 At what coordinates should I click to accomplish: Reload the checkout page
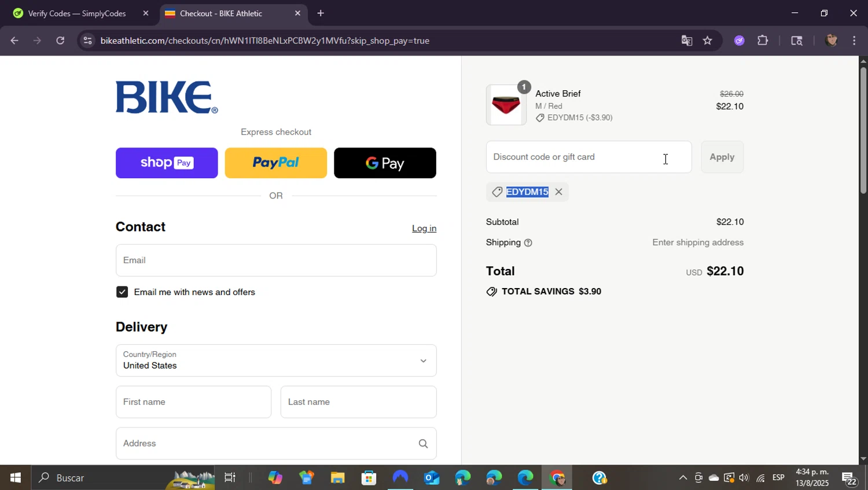pyautogui.click(x=60, y=40)
